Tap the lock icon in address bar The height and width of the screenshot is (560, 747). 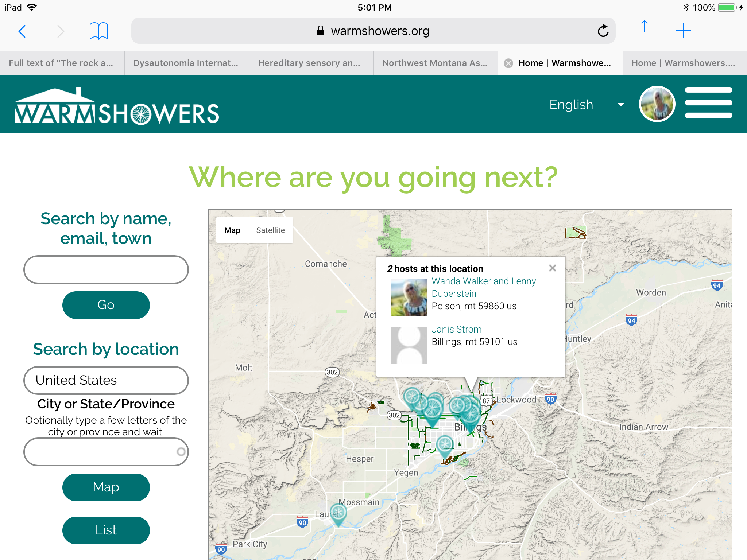(x=320, y=31)
